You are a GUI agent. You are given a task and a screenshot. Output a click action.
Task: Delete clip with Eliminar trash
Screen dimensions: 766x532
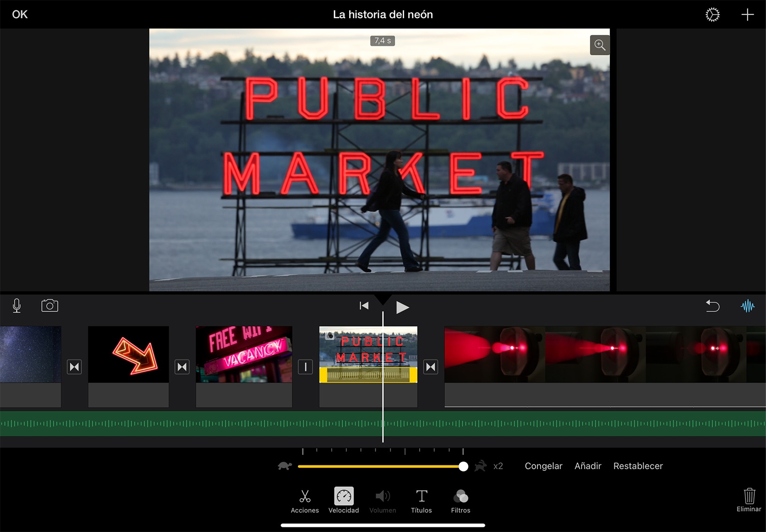[x=749, y=500]
